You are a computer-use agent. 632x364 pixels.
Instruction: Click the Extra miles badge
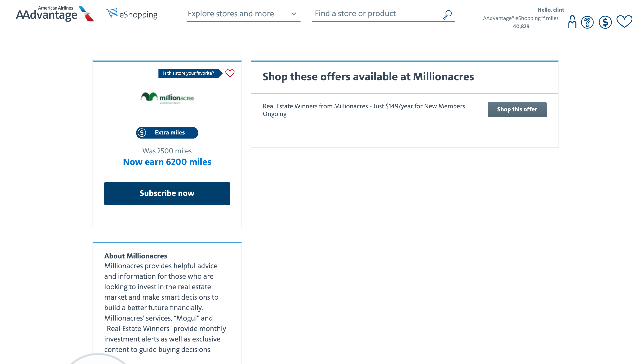point(167,133)
